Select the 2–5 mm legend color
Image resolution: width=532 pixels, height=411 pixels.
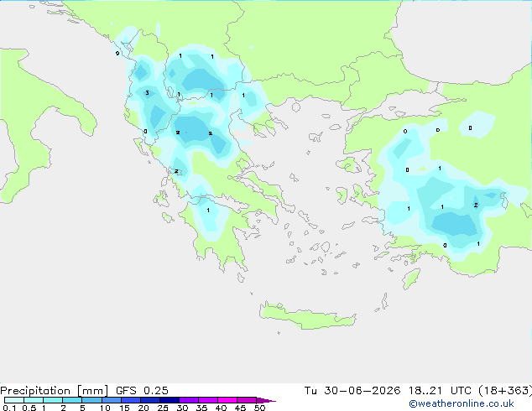click(x=72, y=400)
